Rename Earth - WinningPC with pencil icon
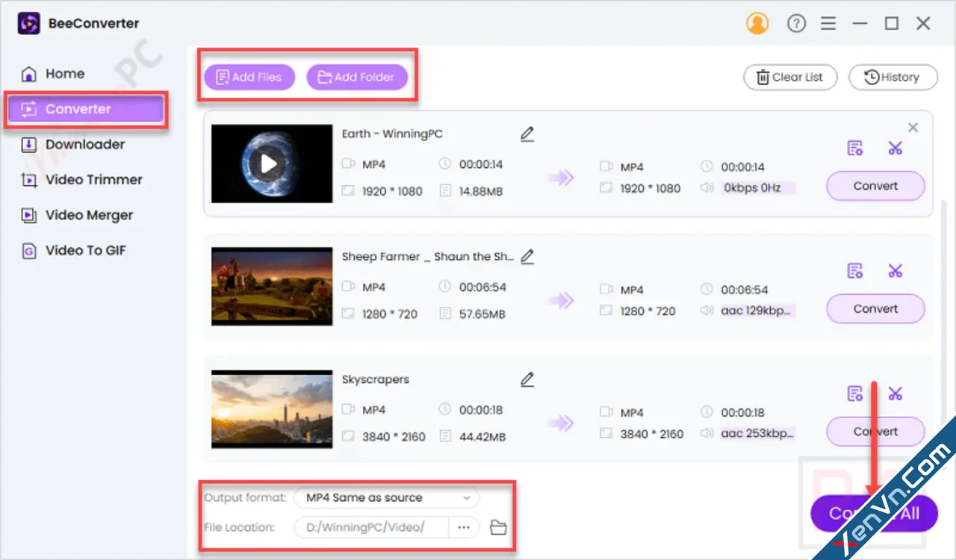 tap(527, 134)
